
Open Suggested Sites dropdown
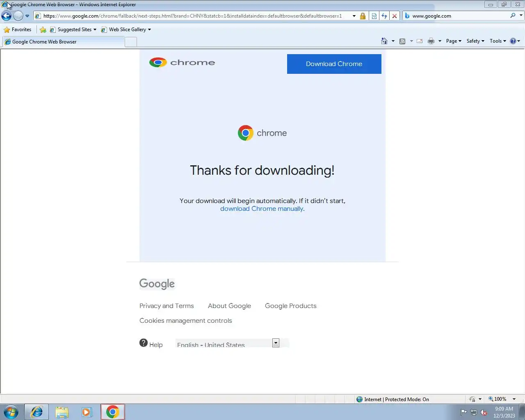(x=73, y=30)
